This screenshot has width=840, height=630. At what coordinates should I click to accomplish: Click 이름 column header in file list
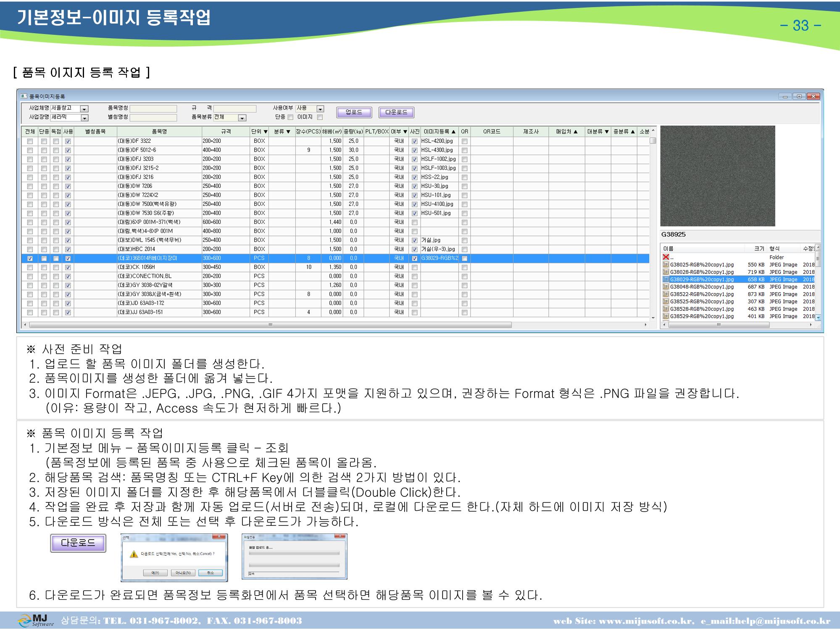pyautogui.click(x=703, y=249)
